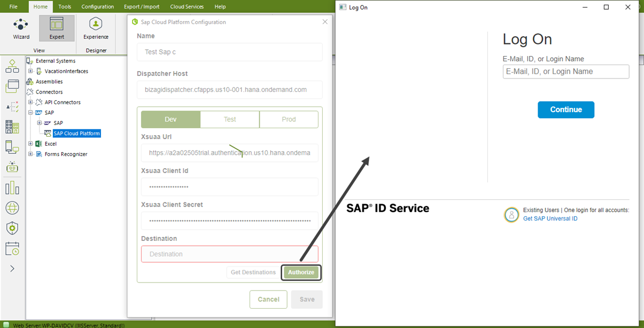Click the Xsuaa Client Secret field
Screen dimensions: 644x328
230,221
